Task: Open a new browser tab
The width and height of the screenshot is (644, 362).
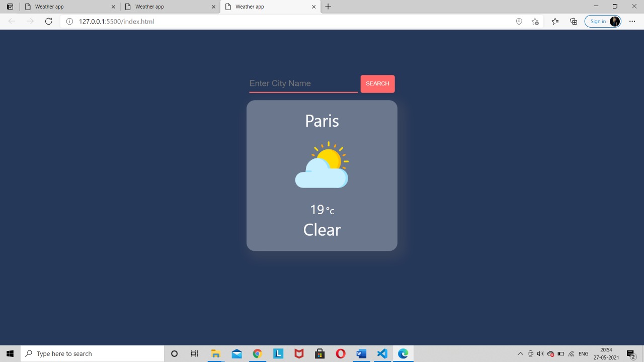Action: click(x=328, y=7)
